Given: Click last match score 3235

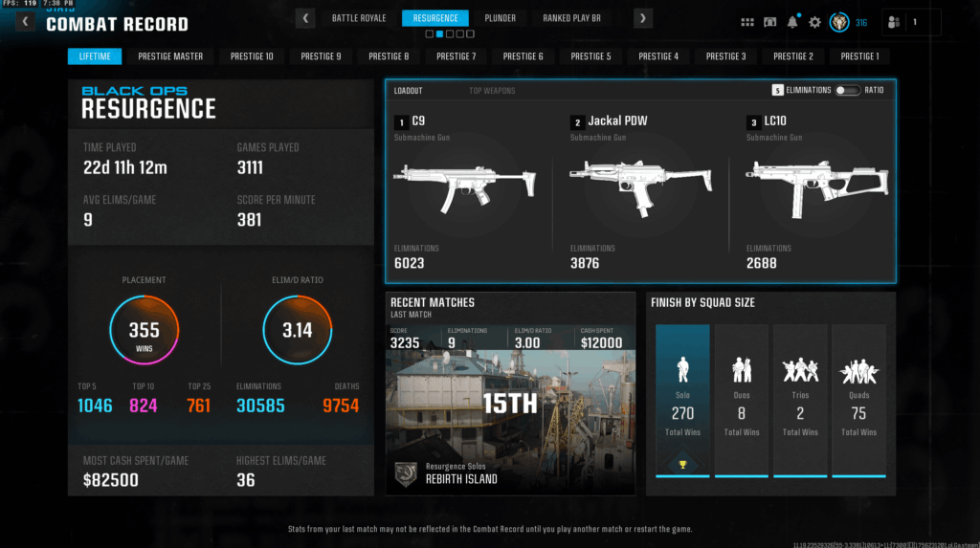Looking at the screenshot, I should click(x=405, y=343).
